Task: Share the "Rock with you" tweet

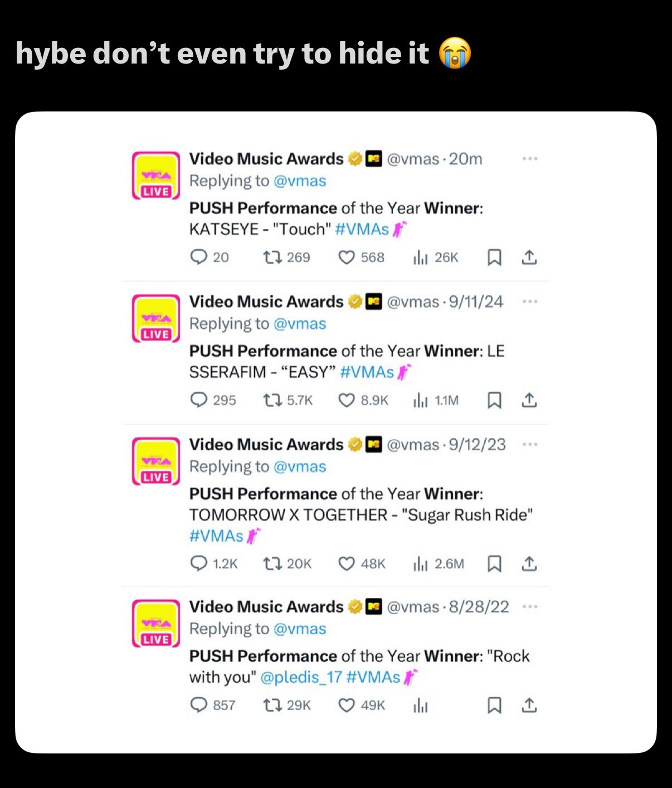Action: [529, 705]
